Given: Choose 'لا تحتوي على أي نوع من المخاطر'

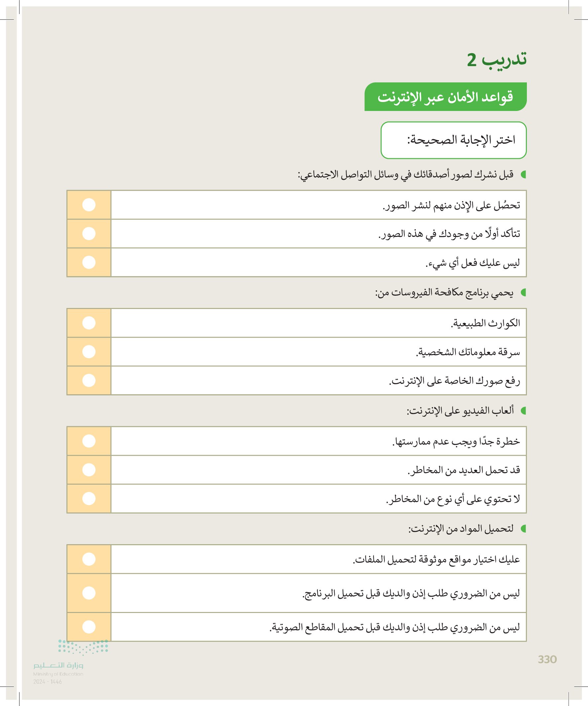Looking at the screenshot, I should tap(89, 498).
